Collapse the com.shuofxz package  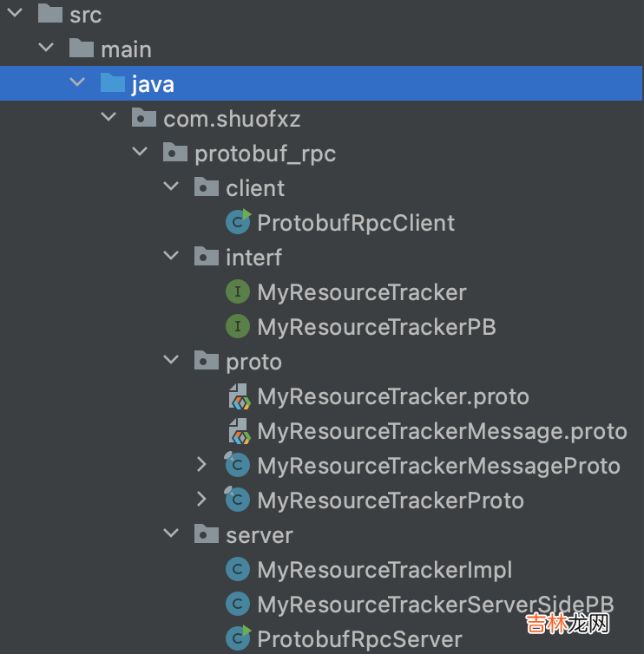coord(108,119)
